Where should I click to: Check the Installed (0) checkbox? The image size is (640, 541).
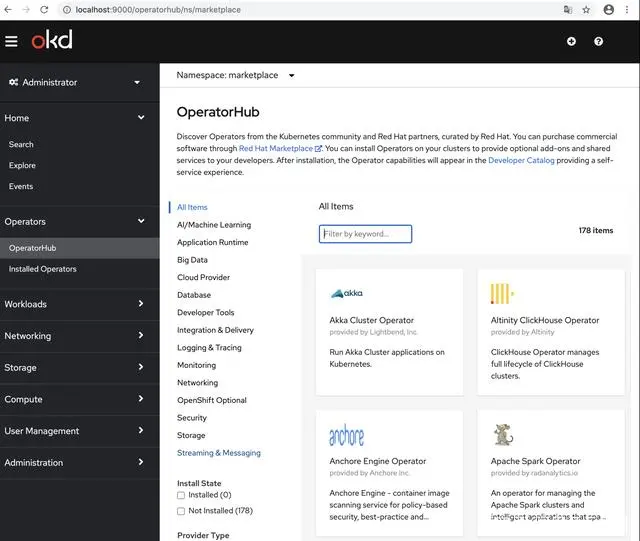181,495
